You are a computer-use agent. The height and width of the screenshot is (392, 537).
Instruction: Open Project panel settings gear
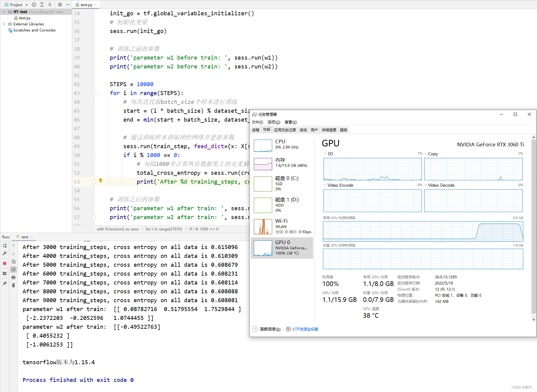tap(60, 5)
